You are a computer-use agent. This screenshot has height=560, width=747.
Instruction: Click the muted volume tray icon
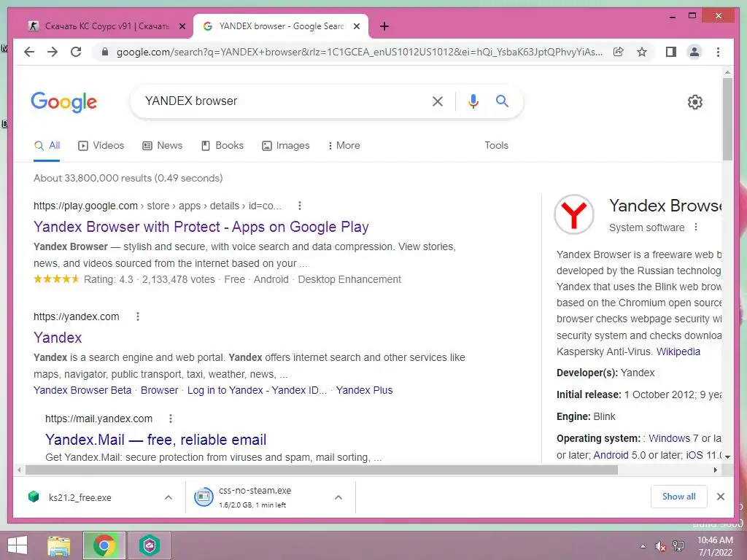click(x=660, y=546)
